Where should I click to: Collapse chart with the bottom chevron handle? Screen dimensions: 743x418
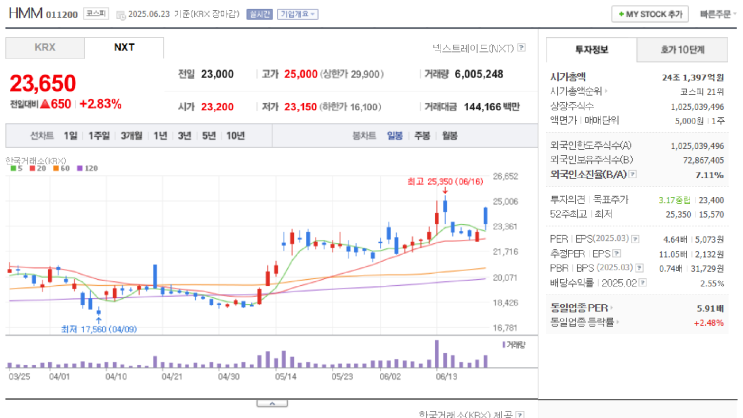pos(272,403)
